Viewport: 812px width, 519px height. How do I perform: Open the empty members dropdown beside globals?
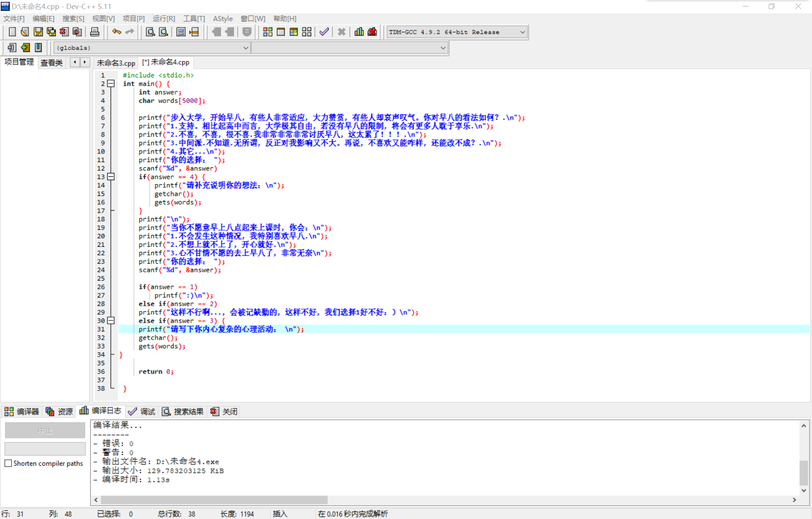[x=443, y=48]
